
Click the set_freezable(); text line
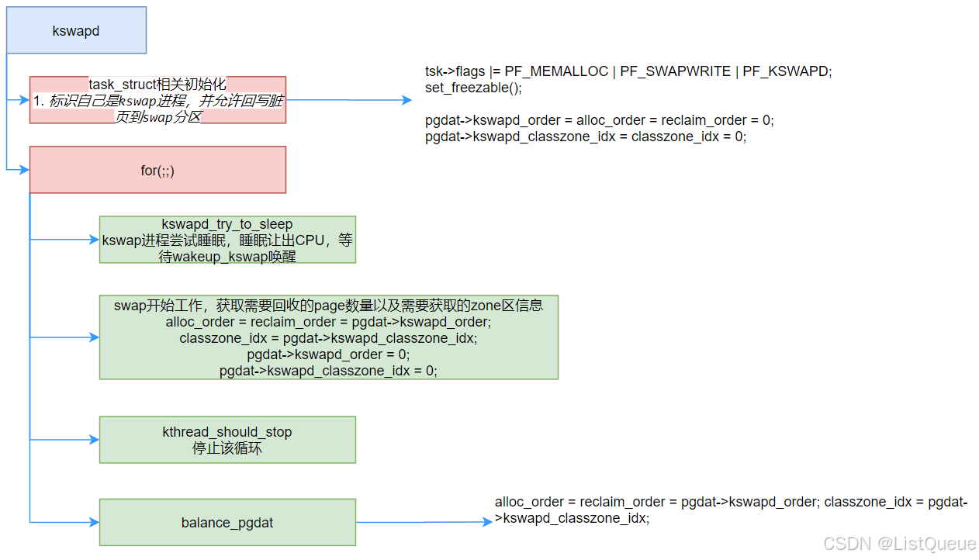point(473,88)
